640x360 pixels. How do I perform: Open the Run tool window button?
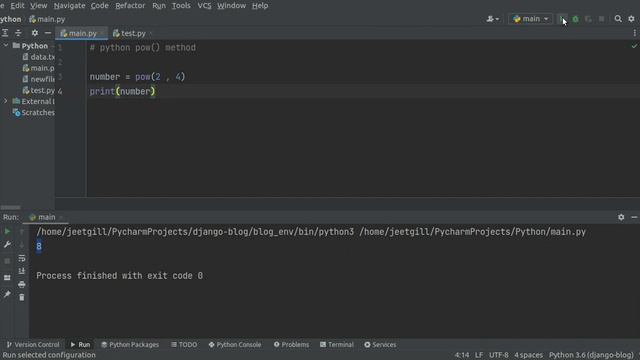pyautogui.click(x=80, y=345)
